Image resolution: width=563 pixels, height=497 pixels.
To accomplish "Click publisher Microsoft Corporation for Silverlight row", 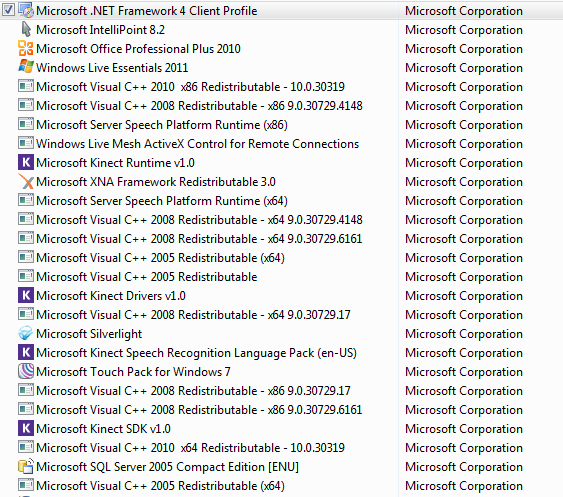I will (464, 334).
